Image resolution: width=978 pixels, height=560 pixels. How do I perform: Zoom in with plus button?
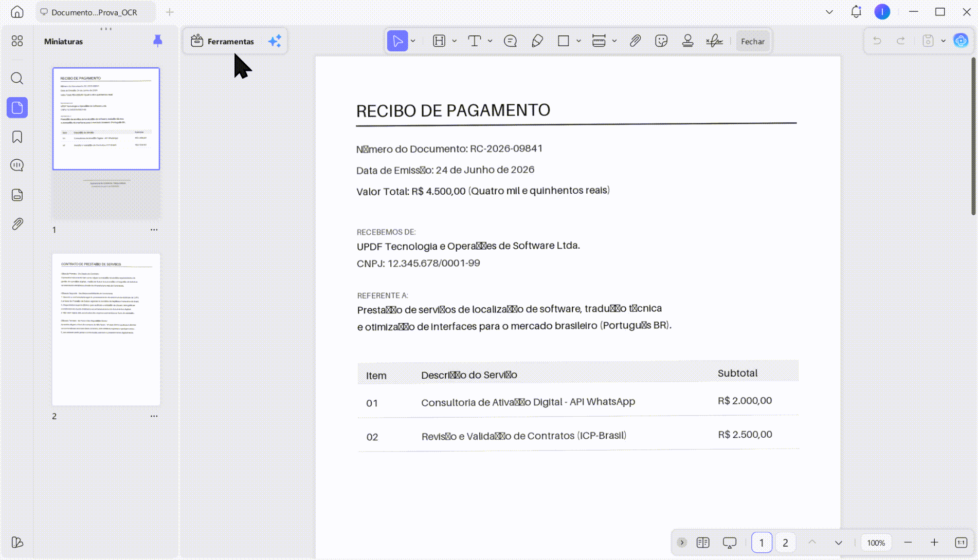(934, 543)
